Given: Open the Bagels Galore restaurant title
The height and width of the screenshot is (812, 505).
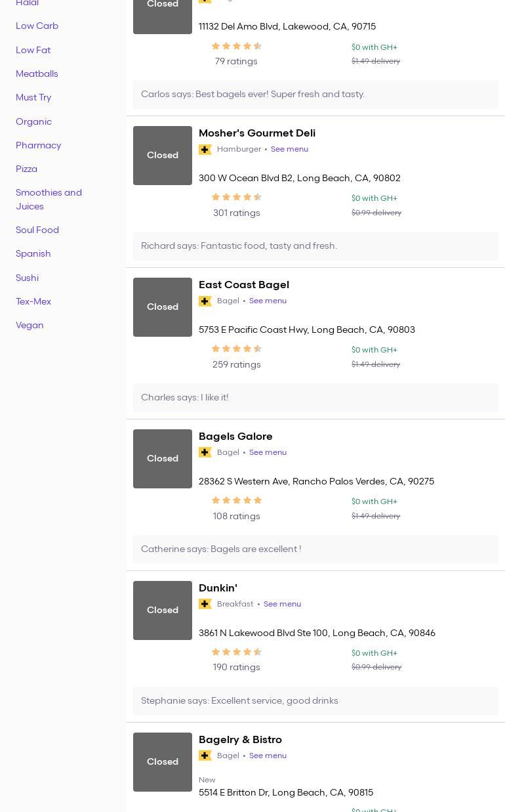Looking at the screenshot, I should [235, 437].
